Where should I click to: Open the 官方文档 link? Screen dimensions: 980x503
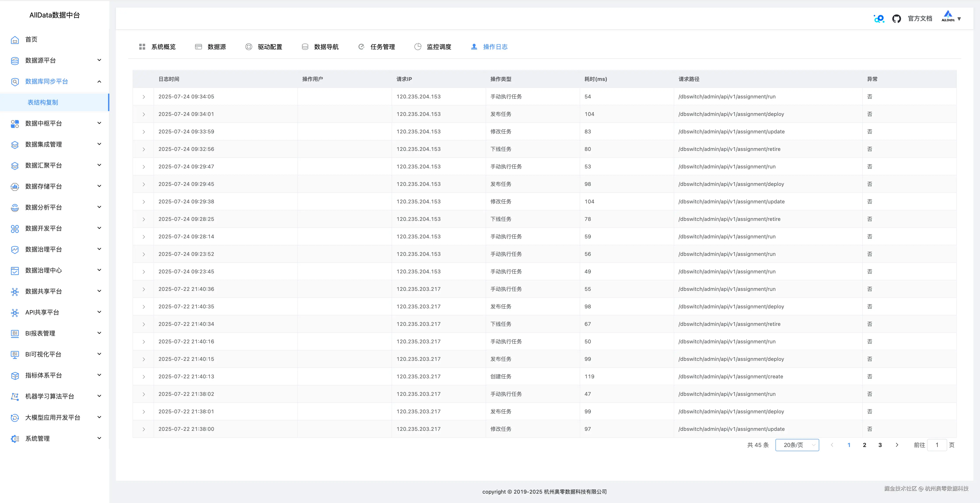pos(919,19)
